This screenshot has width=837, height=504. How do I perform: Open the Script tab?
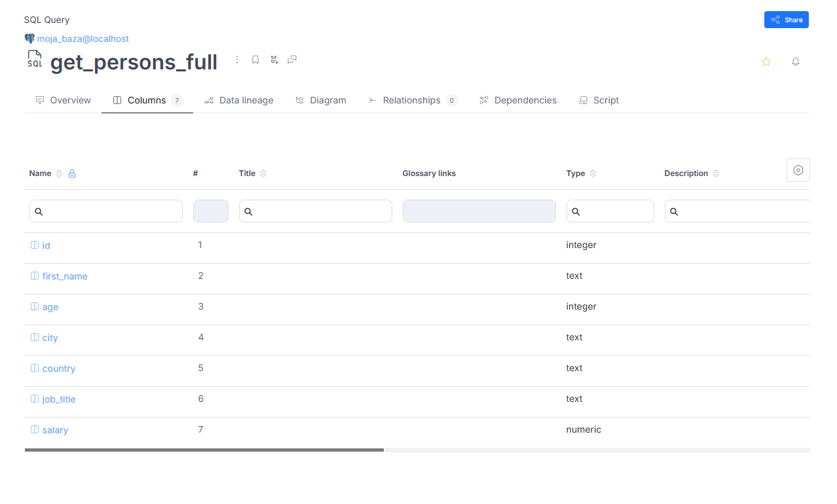599,100
